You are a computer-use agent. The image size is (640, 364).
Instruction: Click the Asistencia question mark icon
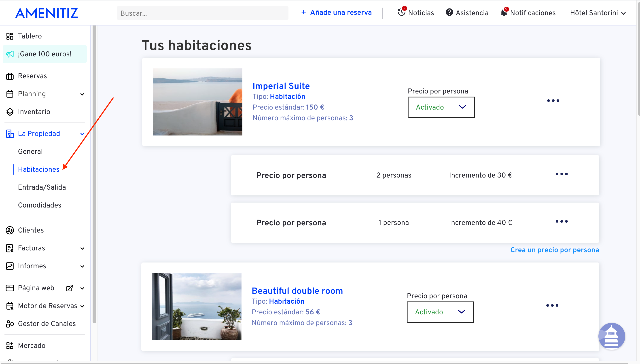(449, 12)
